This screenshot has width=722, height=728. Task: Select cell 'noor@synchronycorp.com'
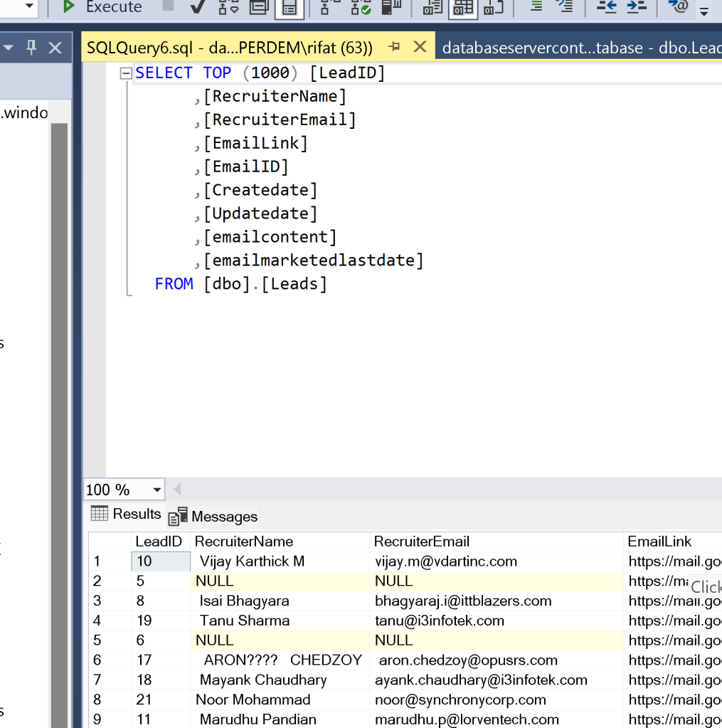(x=497, y=700)
